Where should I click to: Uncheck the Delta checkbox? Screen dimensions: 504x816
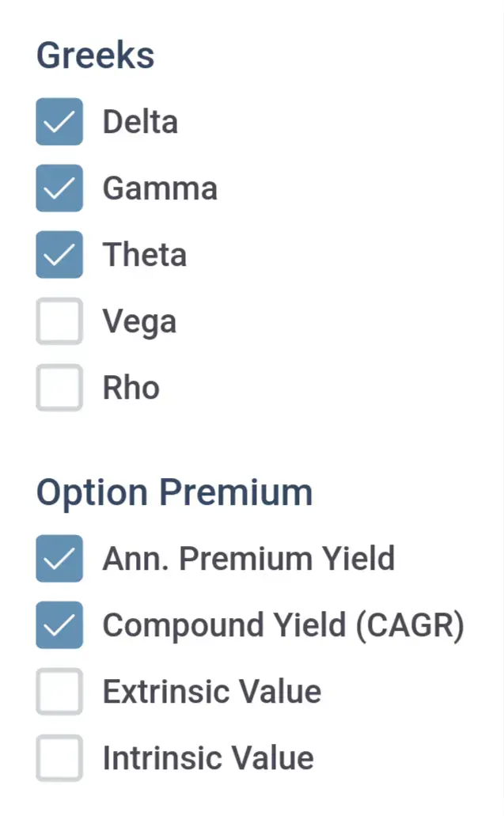(59, 122)
